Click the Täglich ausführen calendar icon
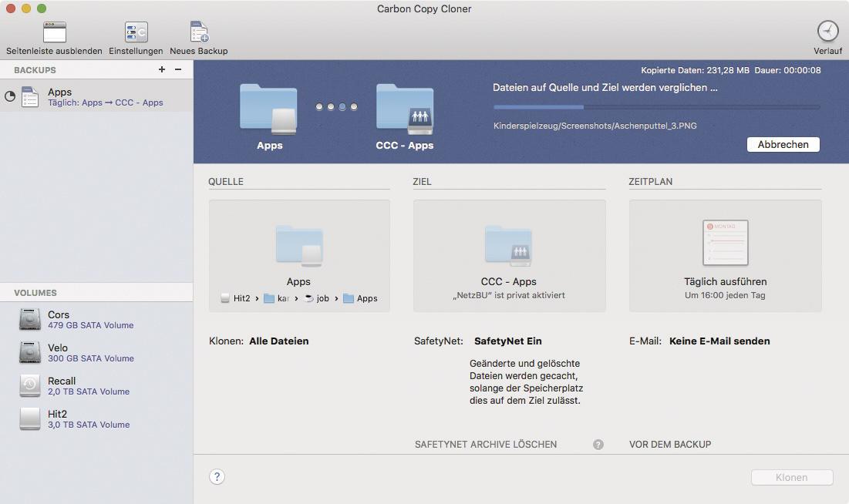 (x=726, y=243)
